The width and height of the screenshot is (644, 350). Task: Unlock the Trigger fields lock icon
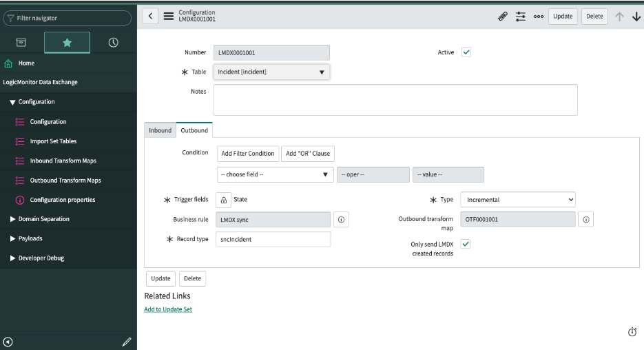(223, 200)
